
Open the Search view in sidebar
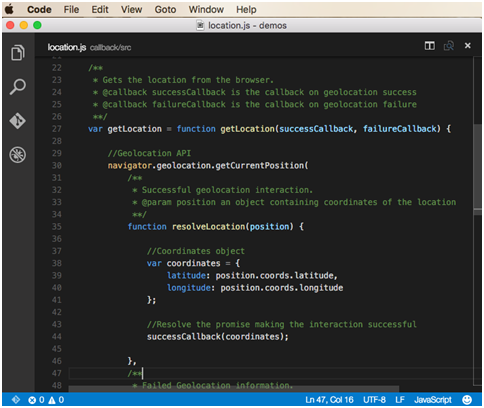pyautogui.click(x=18, y=87)
